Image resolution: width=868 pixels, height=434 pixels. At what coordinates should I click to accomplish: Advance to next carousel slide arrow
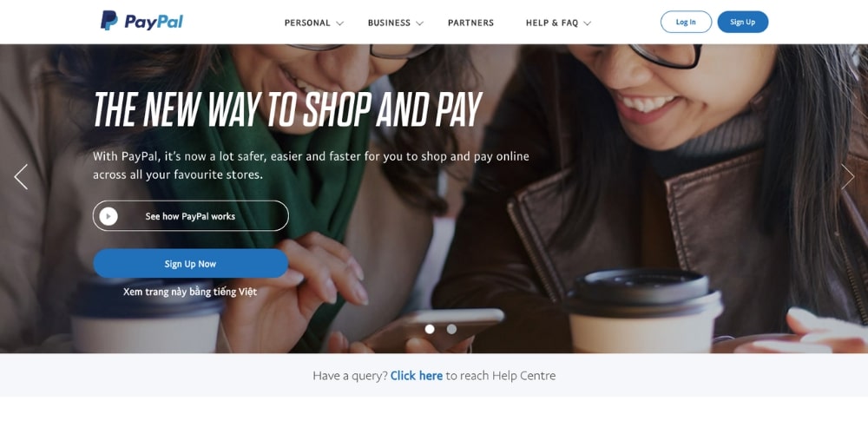[847, 177]
